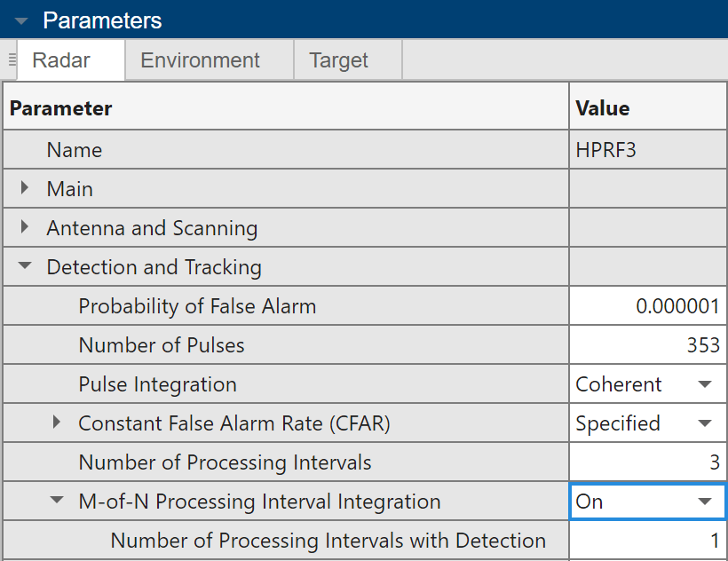The image size is (728, 561).
Task: Expand the Main parameter group
Action: [24, 189]
